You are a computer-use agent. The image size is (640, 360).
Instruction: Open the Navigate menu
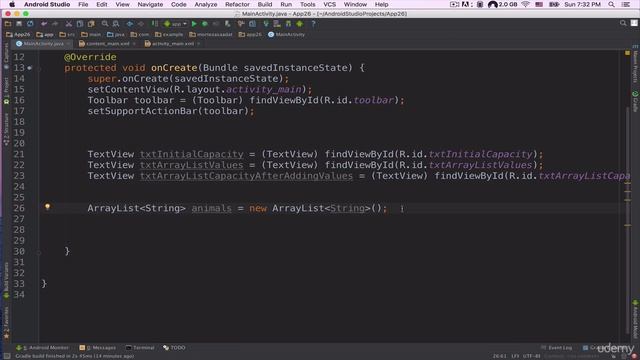click(150, 4)
